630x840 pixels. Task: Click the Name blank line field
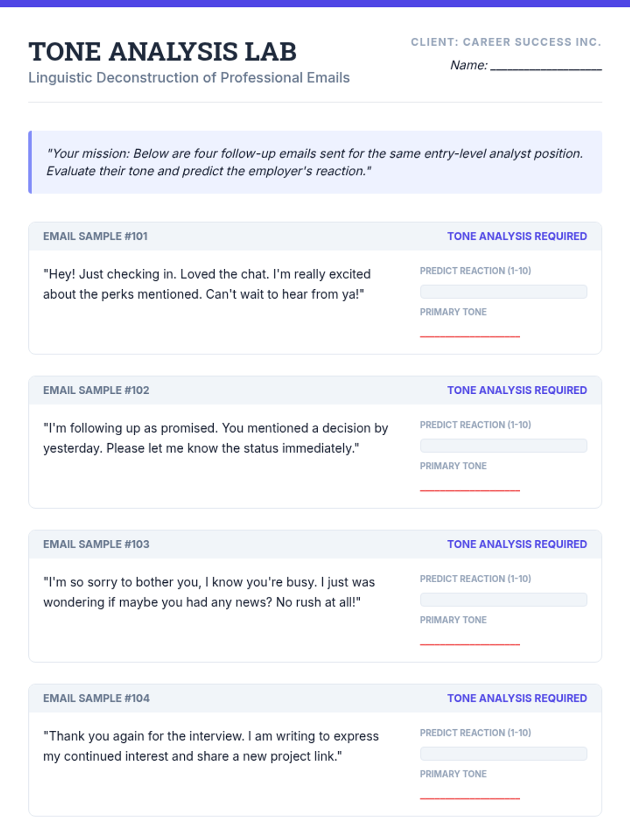[546, 65]
